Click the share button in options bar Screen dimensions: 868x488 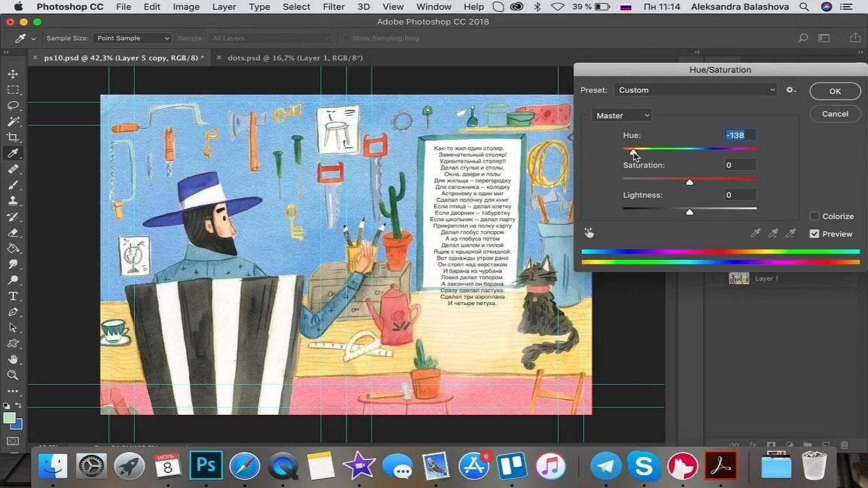tap(854, 38)
